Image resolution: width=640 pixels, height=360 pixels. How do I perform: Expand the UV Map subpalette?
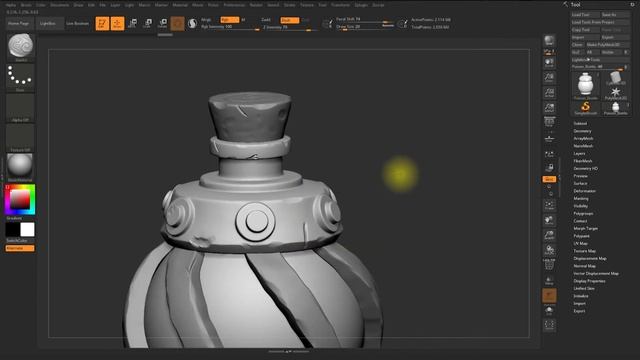pyautogui.click(x=580, y=243)
